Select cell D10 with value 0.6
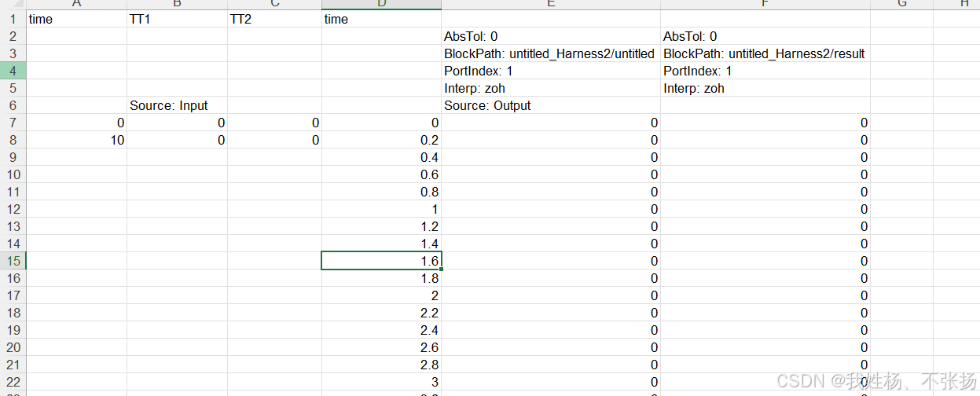Image resolution: width=980 pixels, height=396 pixels. pos(381,174)
